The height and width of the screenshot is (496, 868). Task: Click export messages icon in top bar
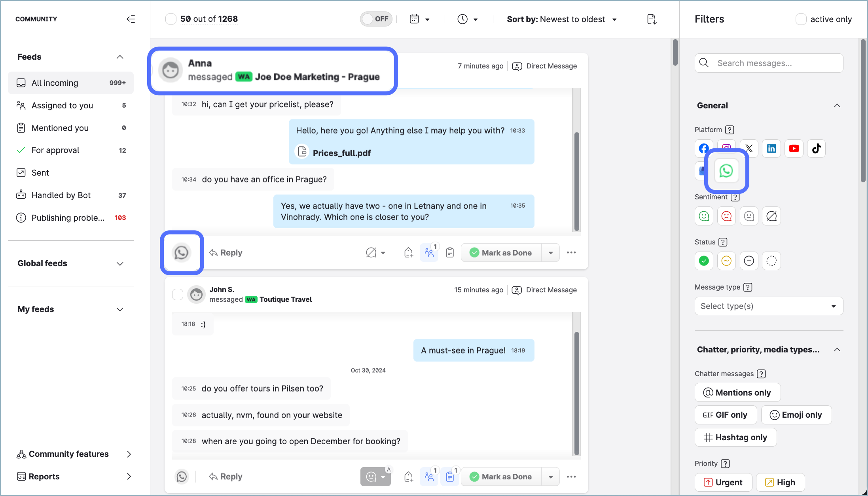652,19
